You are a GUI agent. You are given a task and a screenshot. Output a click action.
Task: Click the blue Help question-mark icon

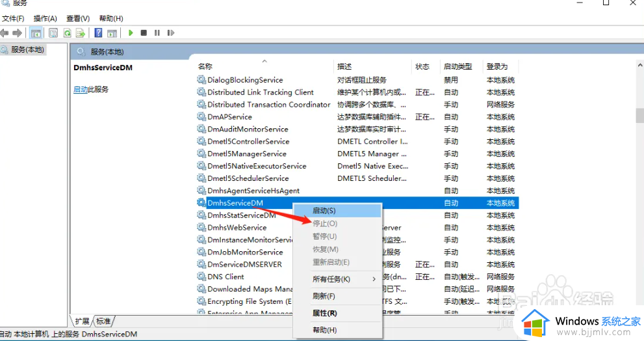tap(99, 33)
